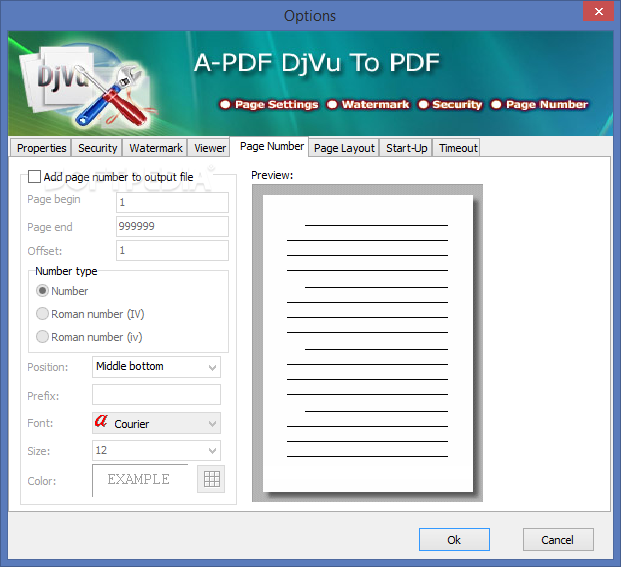Switch to the Security tab
621x567 pixels.
coord(97,148)
